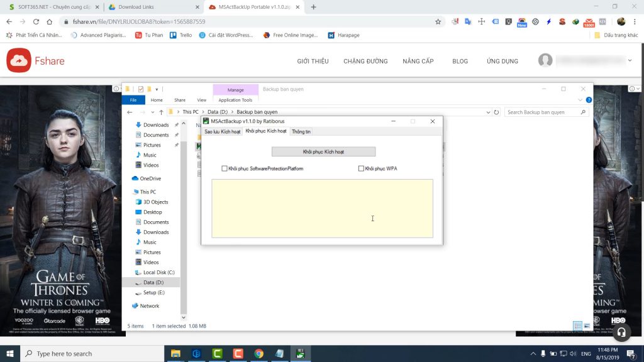The image size is (644, 362).
Task: Click This PC in the breadcrumb path
Action: (x=190, y=112)
